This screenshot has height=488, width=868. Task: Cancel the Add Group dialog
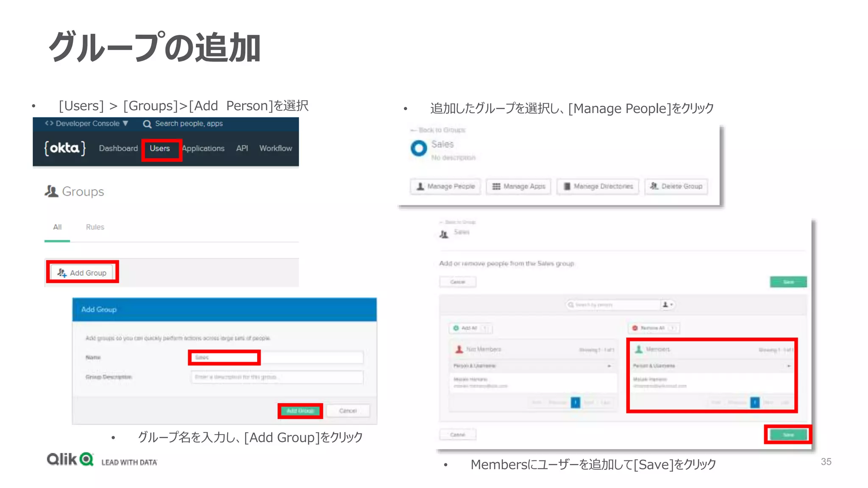(348, 411)
